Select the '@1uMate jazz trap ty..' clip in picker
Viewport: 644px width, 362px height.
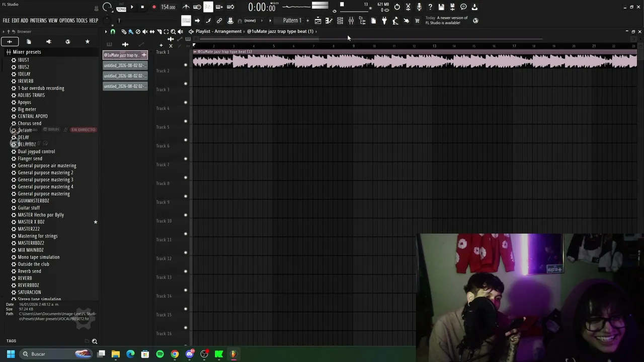125,55
